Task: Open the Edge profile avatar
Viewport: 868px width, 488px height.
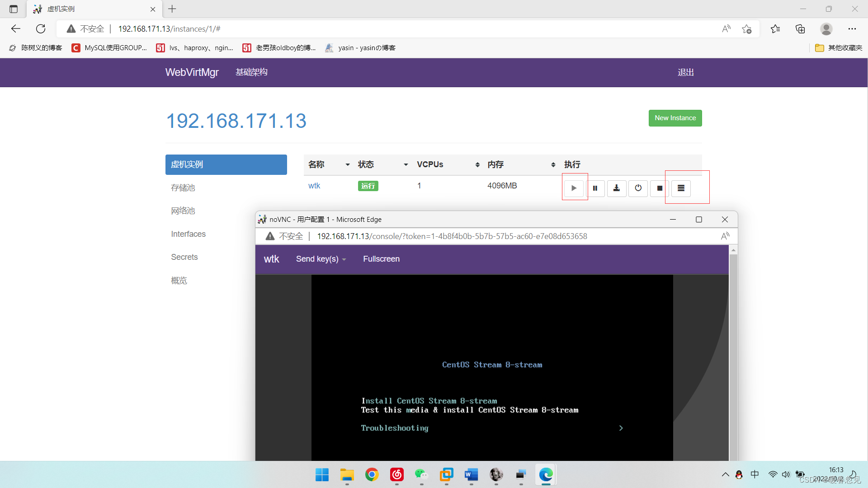Action: 826,29
